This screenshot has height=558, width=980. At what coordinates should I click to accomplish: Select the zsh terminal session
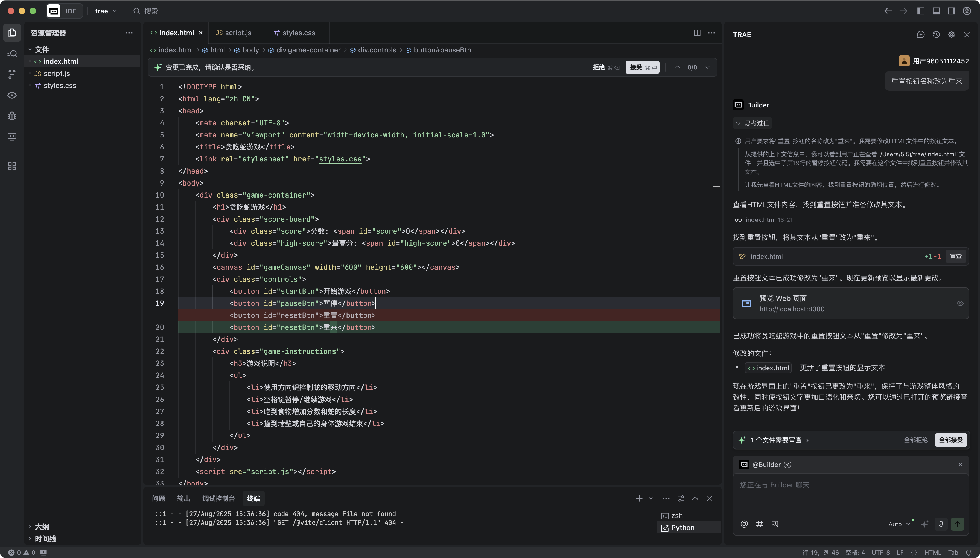tap(689, 515)
